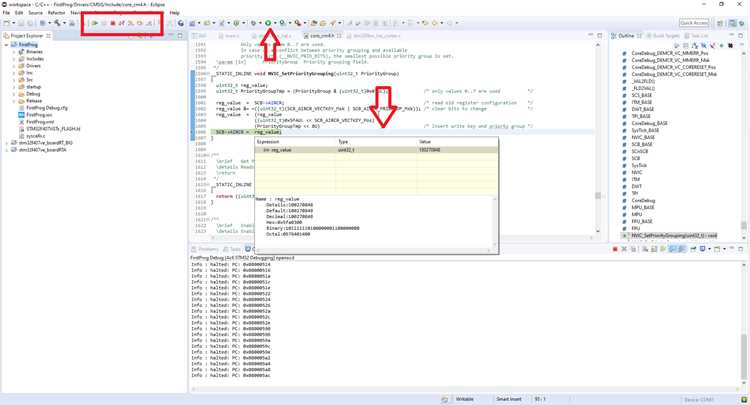Select NVIC_SetPriorityGrouping in Outline list

(674, 235)
